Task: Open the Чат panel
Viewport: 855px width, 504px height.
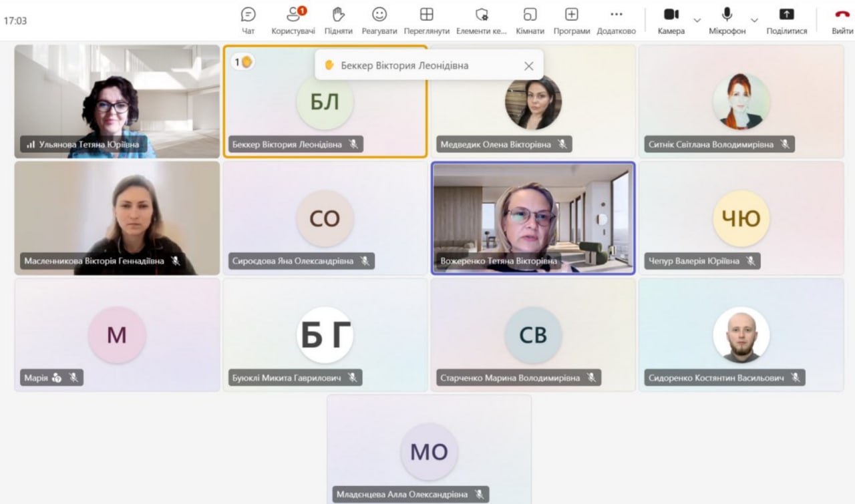Action: tap(248, 20)
